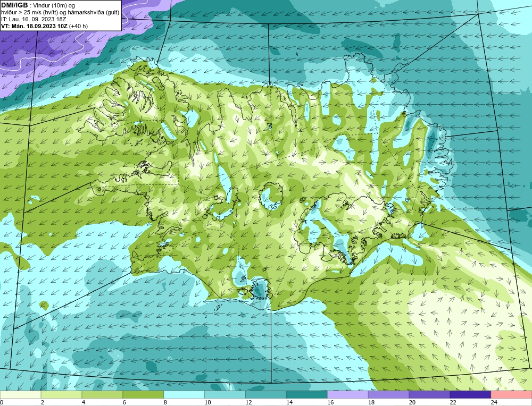Click the scale label '22'
This screenshot has height=406, width=532.
click(x=453, y=402)
